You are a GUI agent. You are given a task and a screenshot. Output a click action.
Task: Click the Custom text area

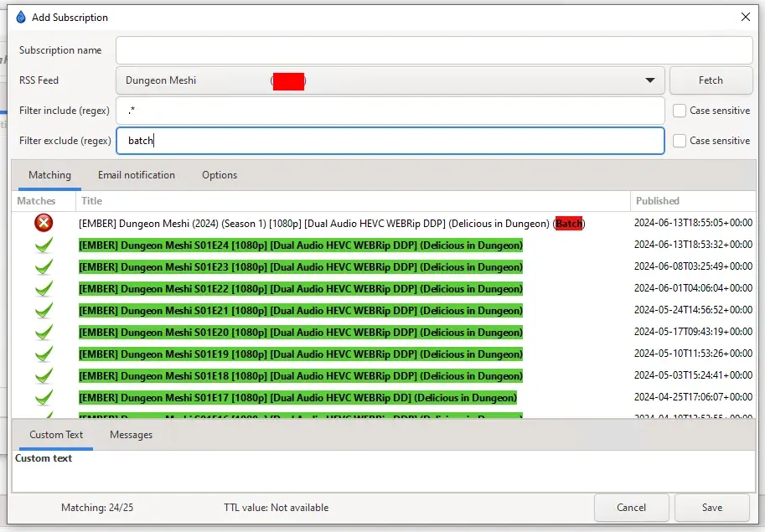(x=384, y=471)
